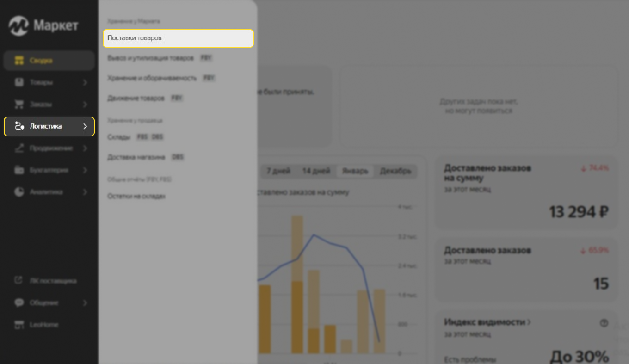Click the Других задач пока нет message
Viewport: 629px width, 364px height.
479,106
